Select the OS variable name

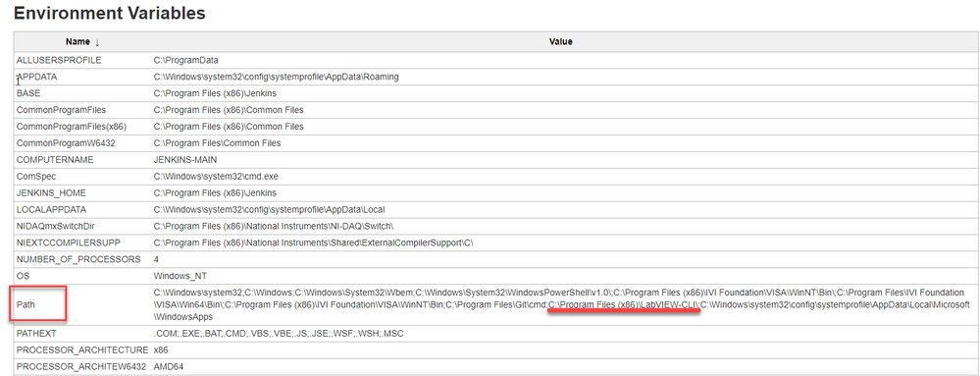pyautogui.click(x=23, y=276)
